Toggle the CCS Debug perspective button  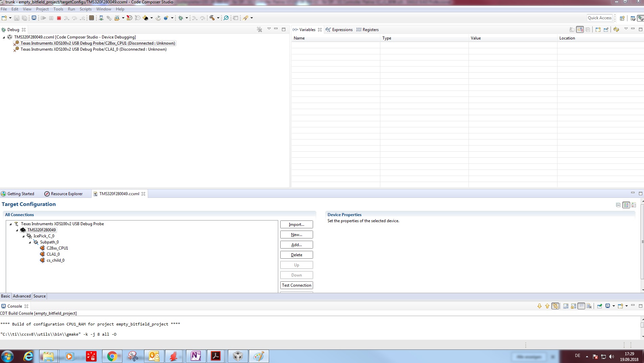pyautogui.click(x=640, y=18)
